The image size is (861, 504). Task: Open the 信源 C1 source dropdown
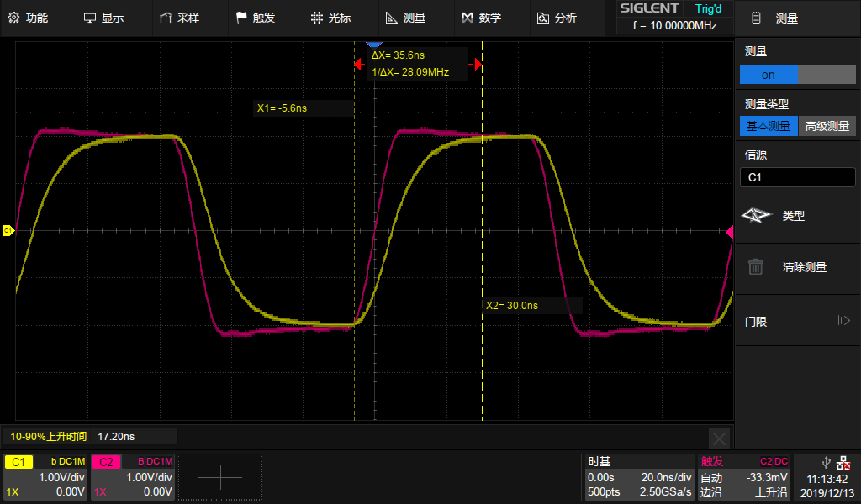pyautogui.click(x=797, y=177)
